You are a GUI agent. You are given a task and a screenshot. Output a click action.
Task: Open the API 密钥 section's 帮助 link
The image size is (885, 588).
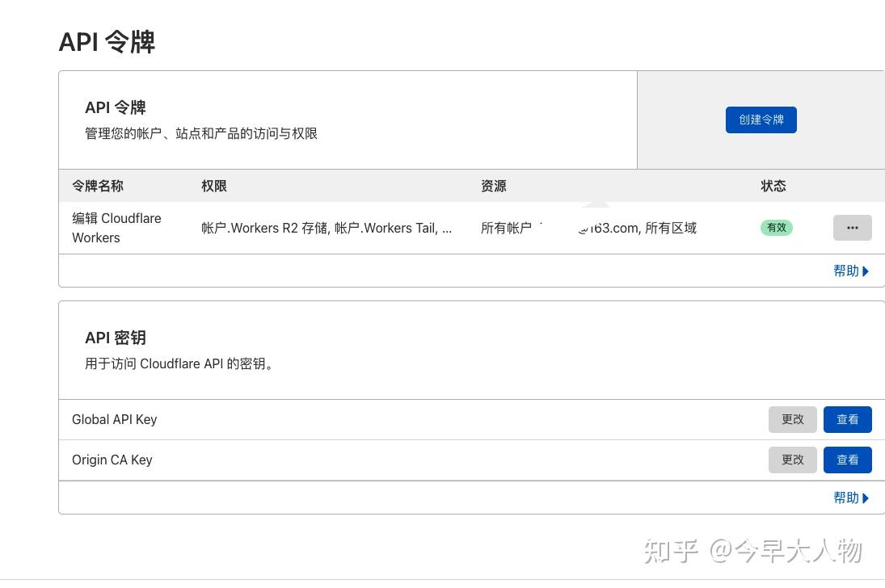click(845, 498)
